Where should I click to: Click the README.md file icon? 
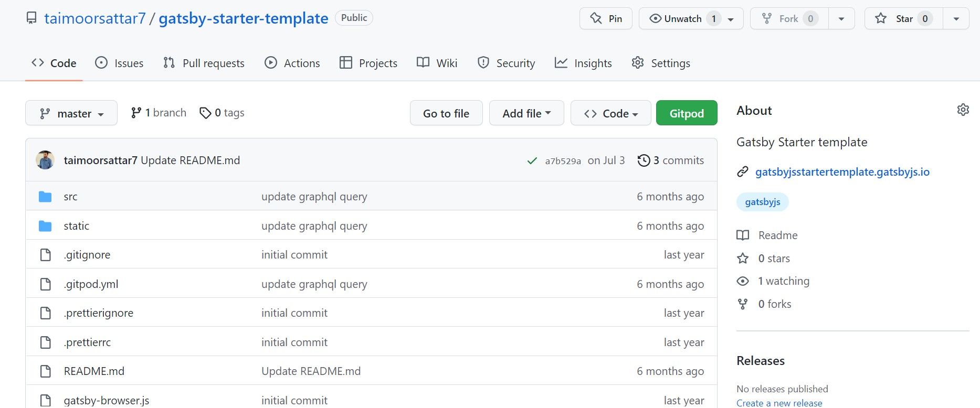point(46,371)
